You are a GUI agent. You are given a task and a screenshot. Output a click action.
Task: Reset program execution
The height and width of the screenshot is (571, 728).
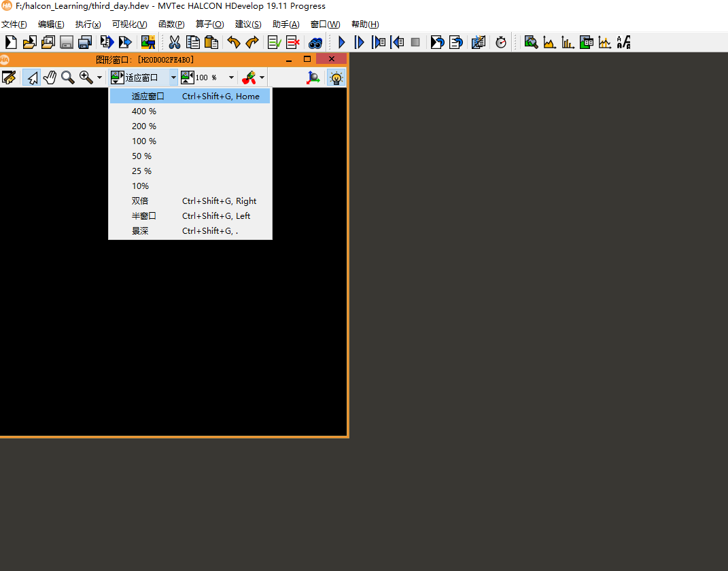click(437, 42)
